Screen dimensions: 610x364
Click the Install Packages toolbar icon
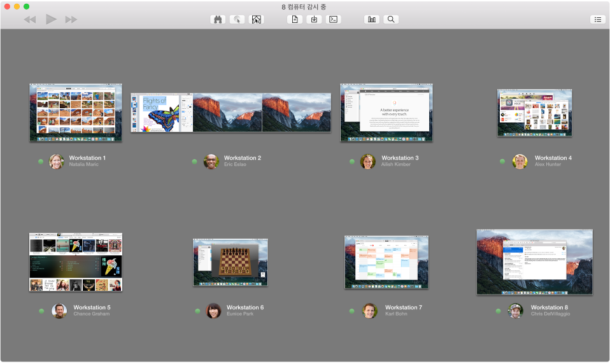click(313, 20)
